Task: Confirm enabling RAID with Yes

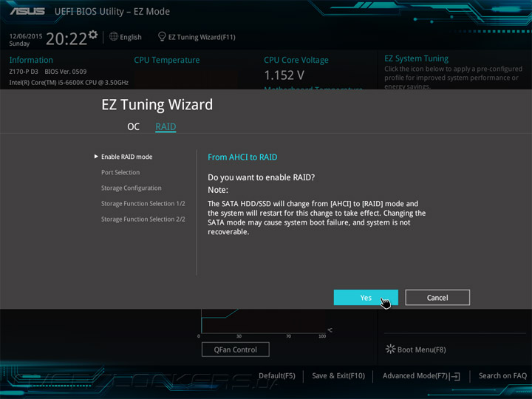Action: point(366,298)
